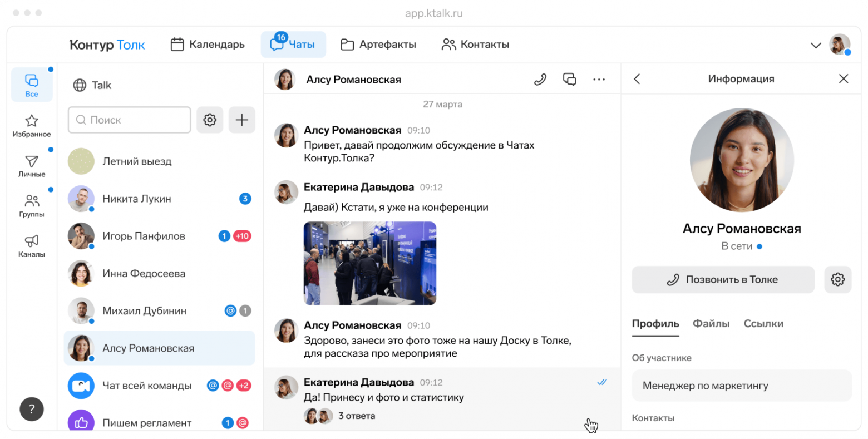Click the Позвонить в Толке button

pos(723,279)
